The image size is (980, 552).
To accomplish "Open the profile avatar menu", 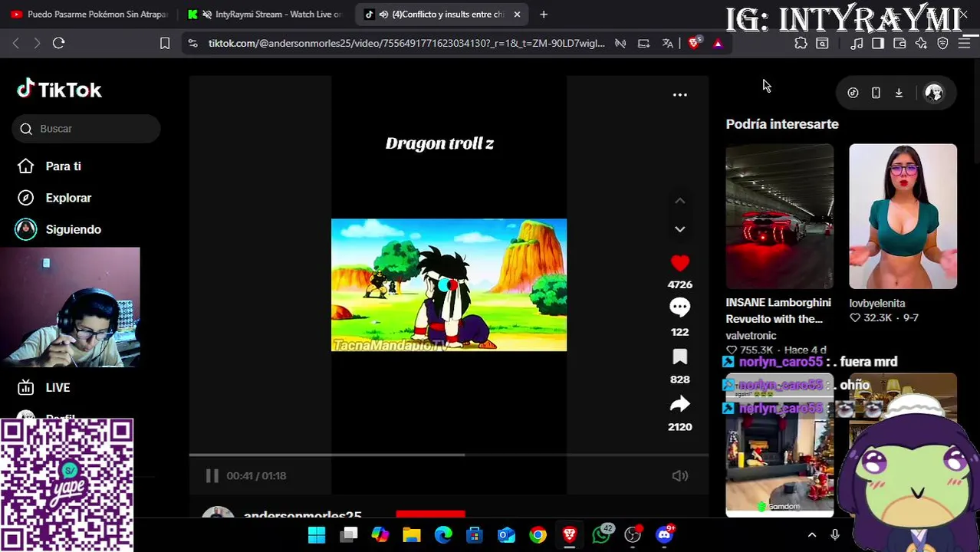I will click(x=934, y=93).
